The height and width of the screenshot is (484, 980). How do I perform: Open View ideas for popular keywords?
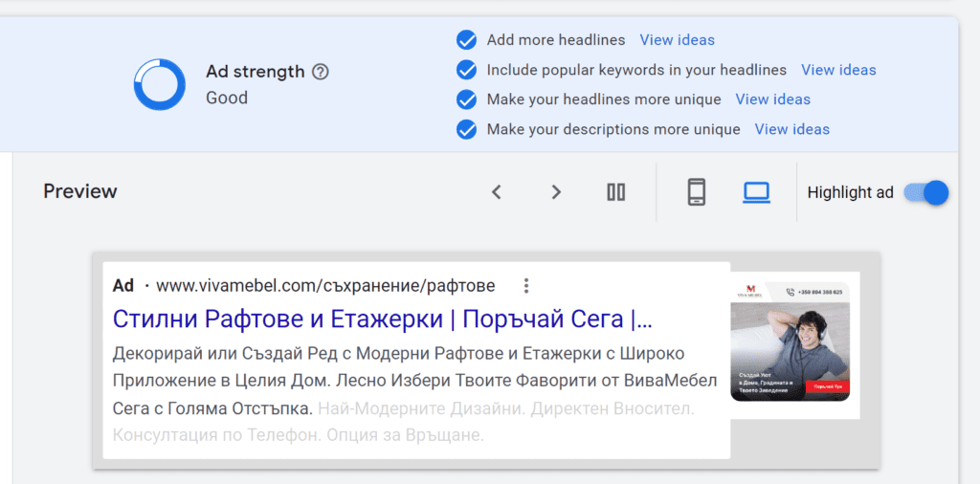[x=838, y=70]
